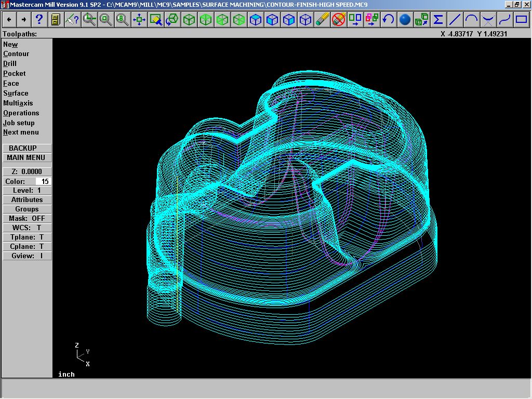Click the Undo curved arrow icon
532x399 pixels.
click(388, 20)
